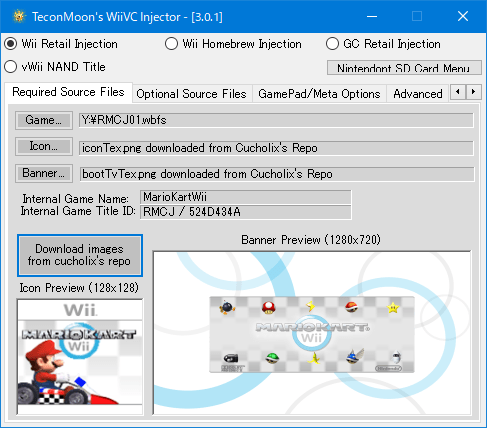Open the GamePad/Meta Options tab
The height and width of the screenshot is (428, 487).
(319, 94)
